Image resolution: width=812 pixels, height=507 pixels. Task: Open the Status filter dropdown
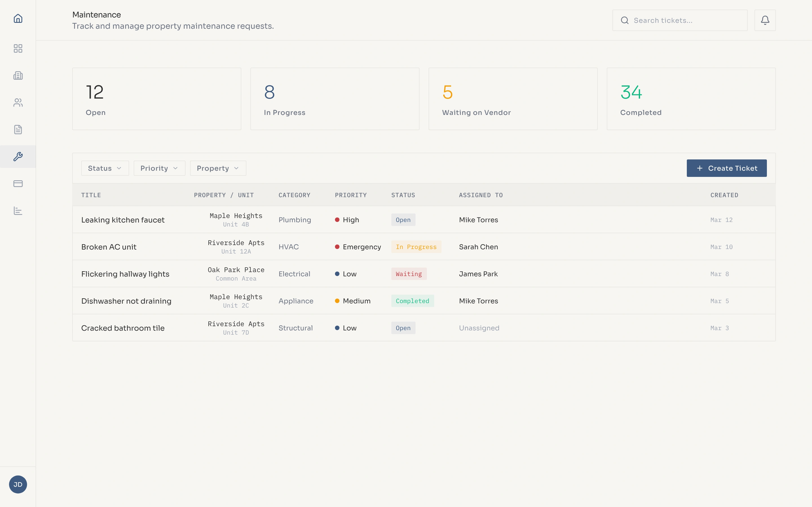pos(104,168)
